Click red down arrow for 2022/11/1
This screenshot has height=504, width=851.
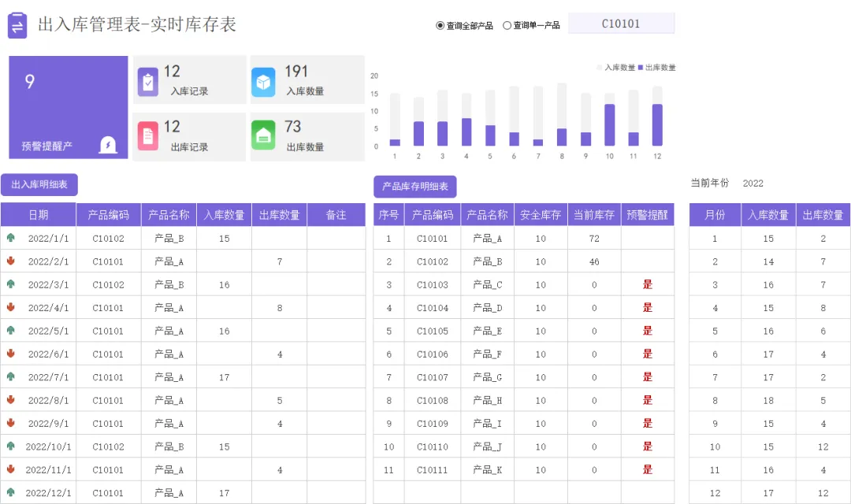click(10, 469)
